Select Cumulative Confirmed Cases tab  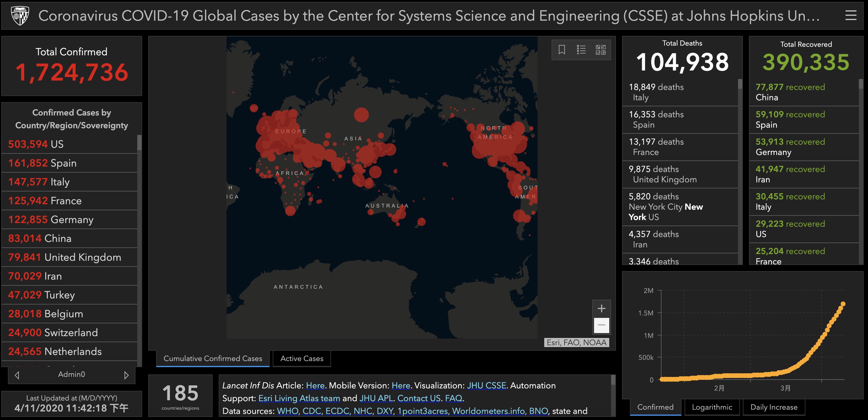213,359
